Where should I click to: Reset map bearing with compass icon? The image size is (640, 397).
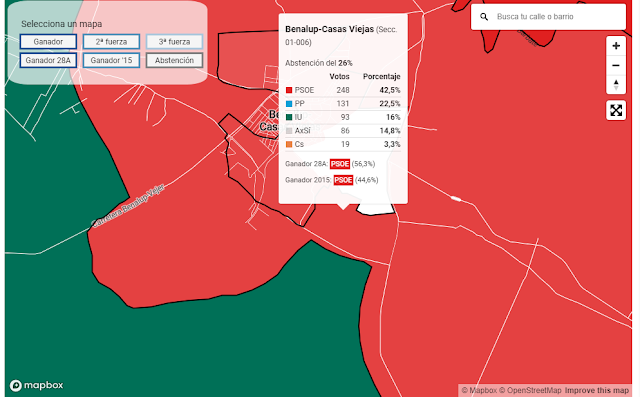[616, 85]
